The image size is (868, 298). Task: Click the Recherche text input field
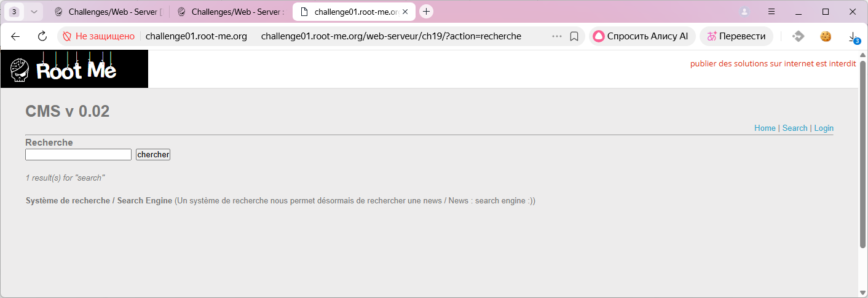[78, 155]
